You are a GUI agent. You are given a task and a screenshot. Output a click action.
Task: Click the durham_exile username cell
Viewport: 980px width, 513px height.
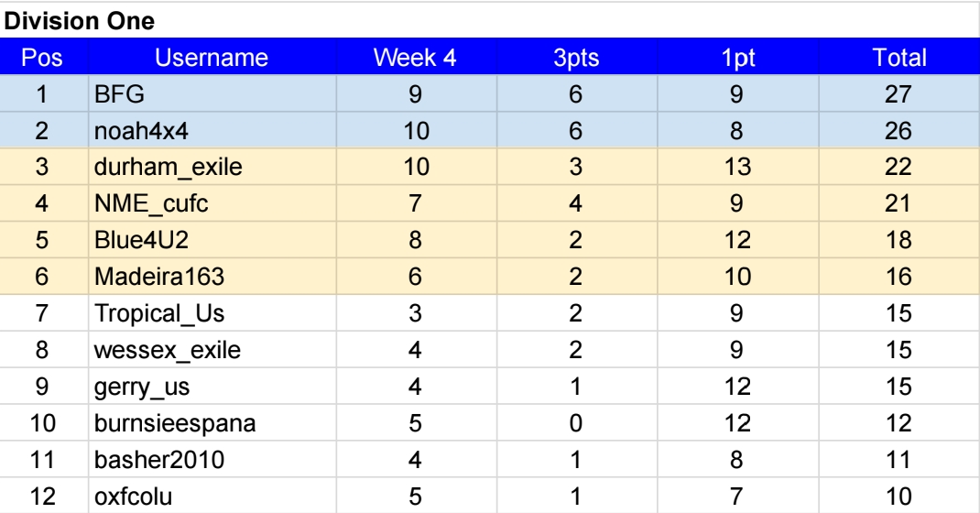pos(212,167)
